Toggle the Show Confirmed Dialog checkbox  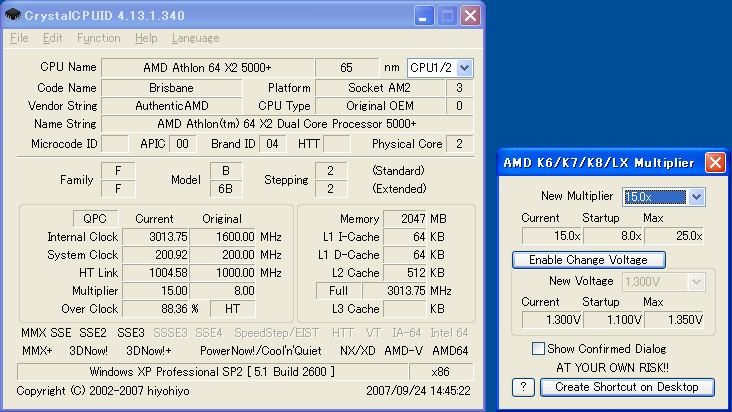(539, 348)
